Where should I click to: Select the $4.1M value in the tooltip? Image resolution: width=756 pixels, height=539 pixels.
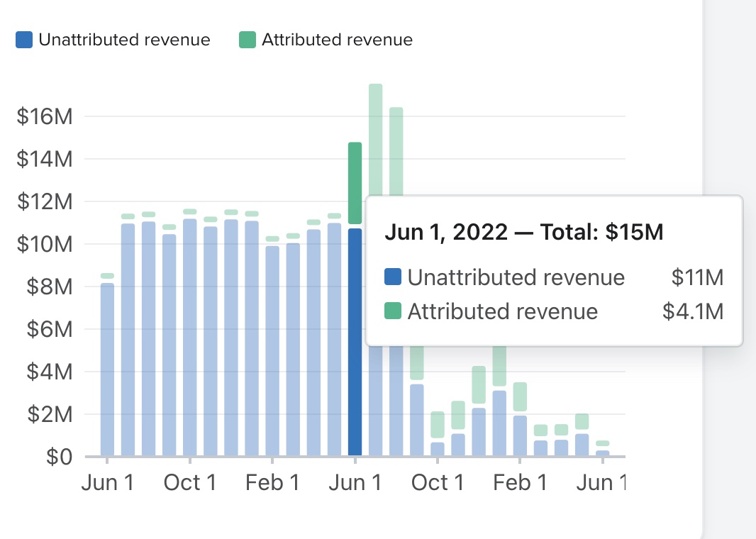point(692,311)
